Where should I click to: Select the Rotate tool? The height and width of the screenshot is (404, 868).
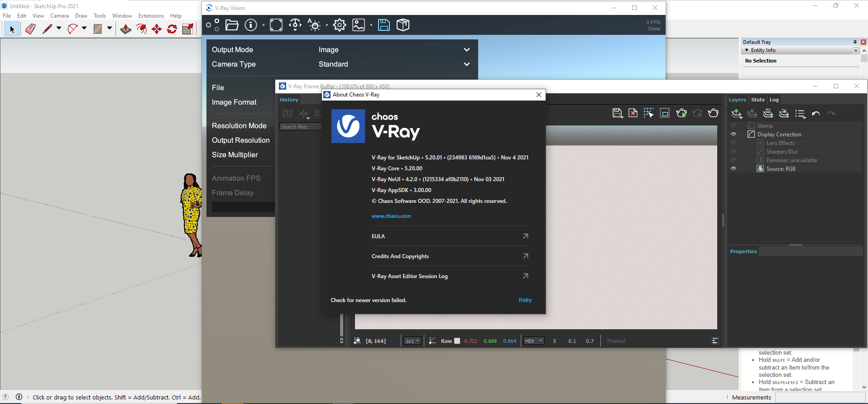pyautogui.click(x=172, y=29)
